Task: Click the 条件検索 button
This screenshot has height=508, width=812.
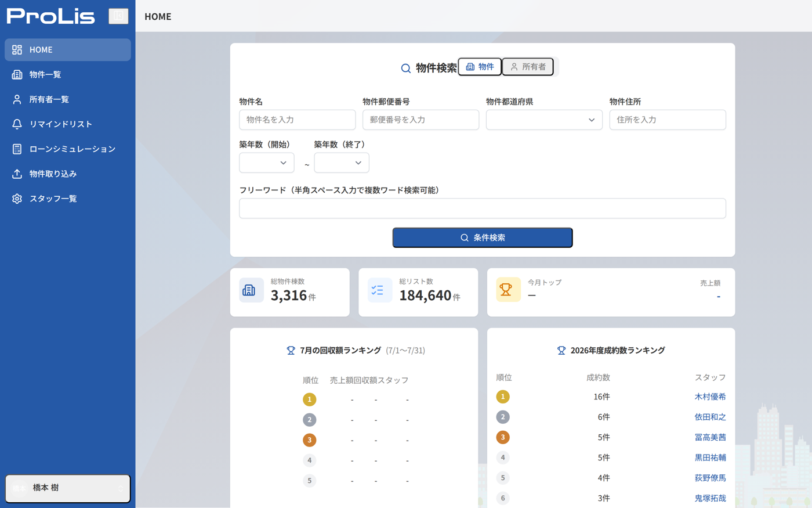Action: (x=483, y=238)
